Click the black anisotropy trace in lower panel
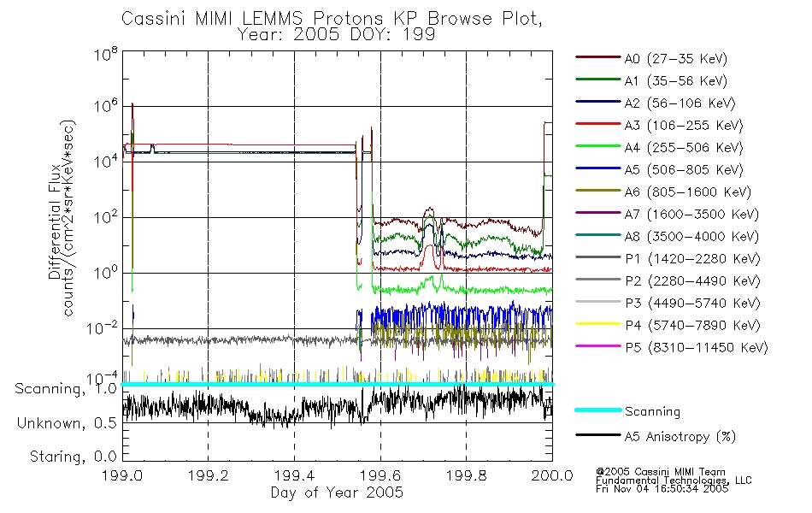812x513 pixels. pyautogui.click(x=337, y=407)
